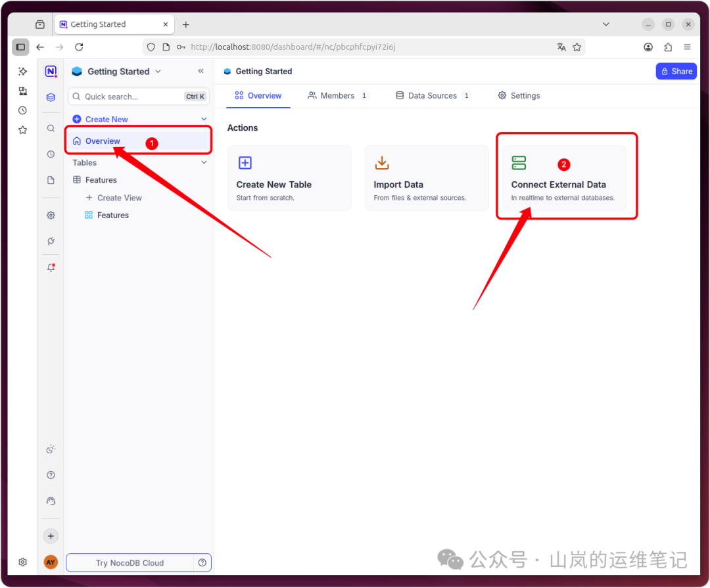710x588 pixels.
Task: Bookmark this page with the star icon
Action: coord(577,47)
